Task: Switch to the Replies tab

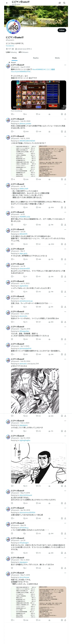Action: [36, 58]
